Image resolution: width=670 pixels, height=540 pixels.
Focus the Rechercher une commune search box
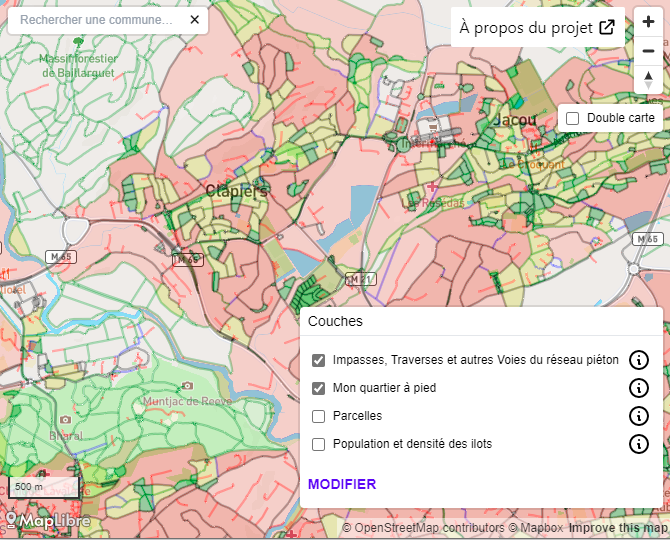point(97,20)
